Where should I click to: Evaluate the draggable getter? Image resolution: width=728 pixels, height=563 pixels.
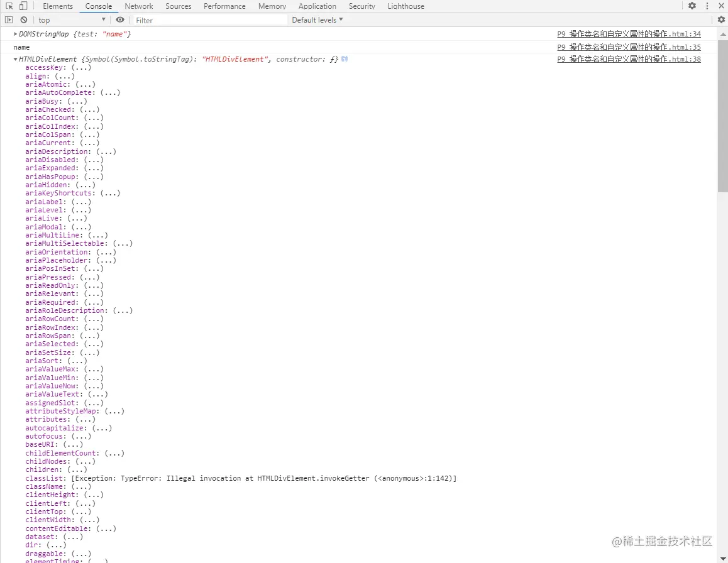pos(81,554)
